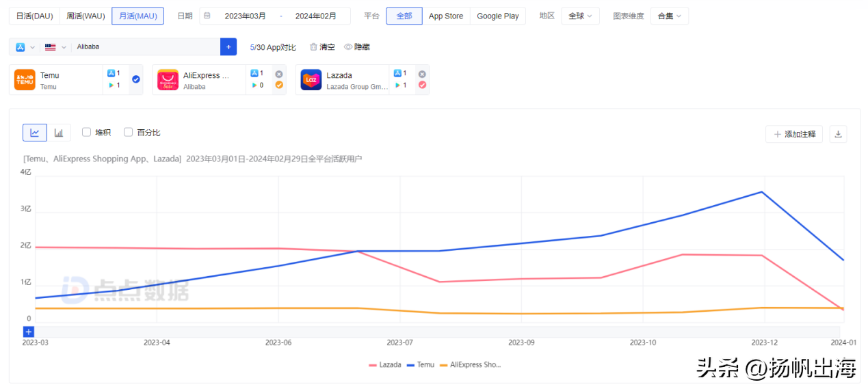Viewport: 868px width, 391px height.
Task: Click Google Play icon on AliExpress card
Action: click(x=254, y=85)
